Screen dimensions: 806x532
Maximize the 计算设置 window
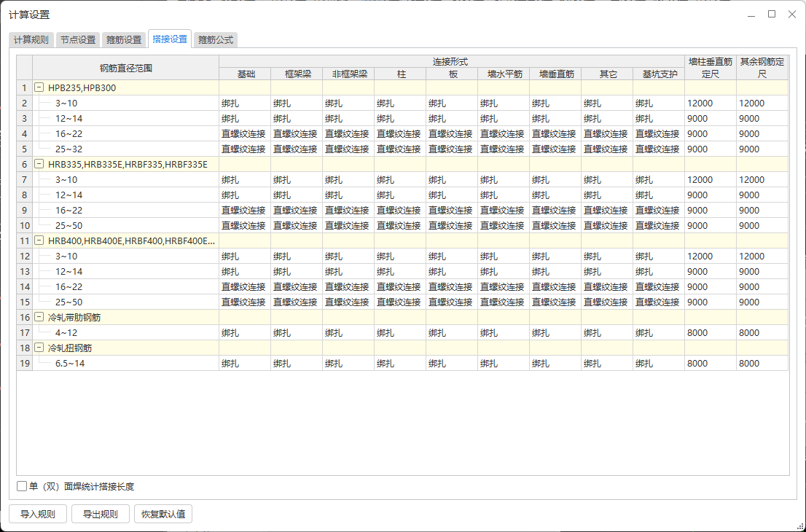tap(772, 14)
